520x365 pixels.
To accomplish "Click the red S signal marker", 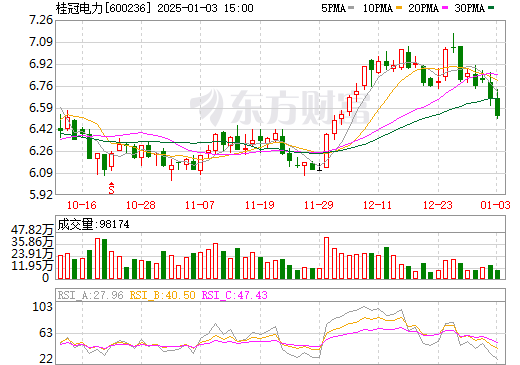I will tap(111, 188).
